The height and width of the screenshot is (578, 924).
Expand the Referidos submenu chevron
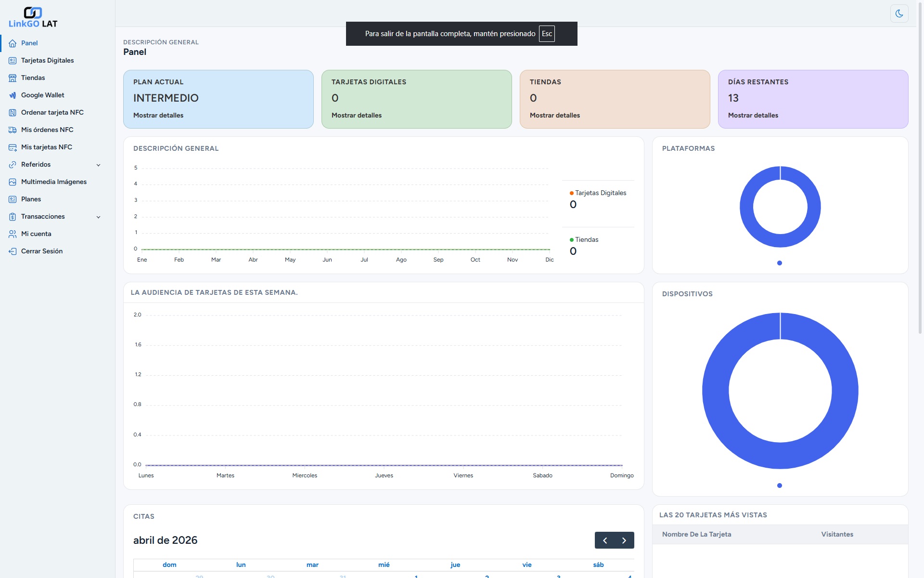click(98, 165)
